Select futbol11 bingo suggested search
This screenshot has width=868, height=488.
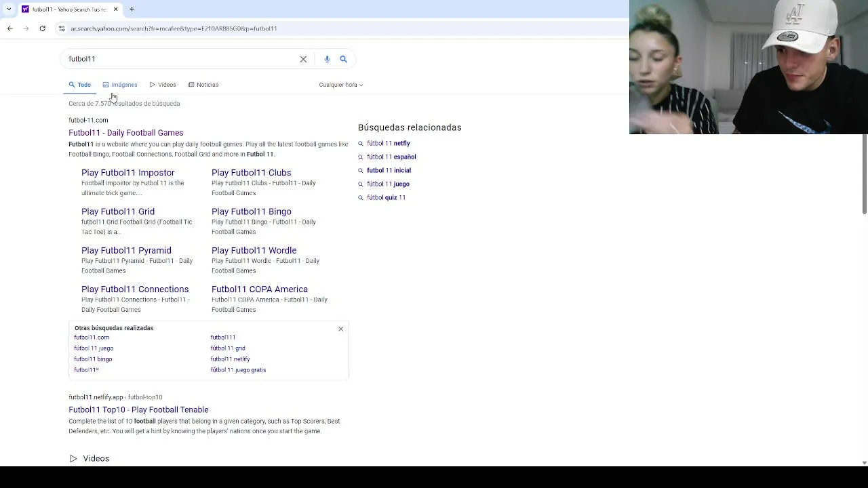93,359
